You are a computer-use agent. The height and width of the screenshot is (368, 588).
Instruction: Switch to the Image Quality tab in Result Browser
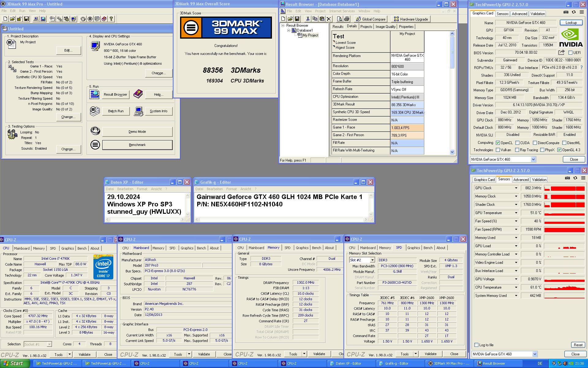click(386, 27)
